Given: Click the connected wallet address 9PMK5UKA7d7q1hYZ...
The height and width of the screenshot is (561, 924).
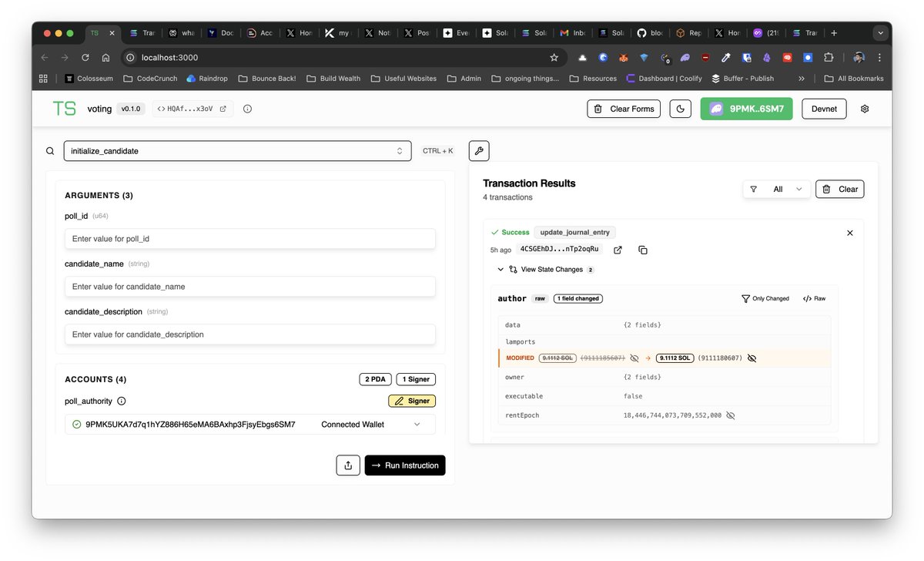Looking at the screenshot, I should tap(190, 425).
